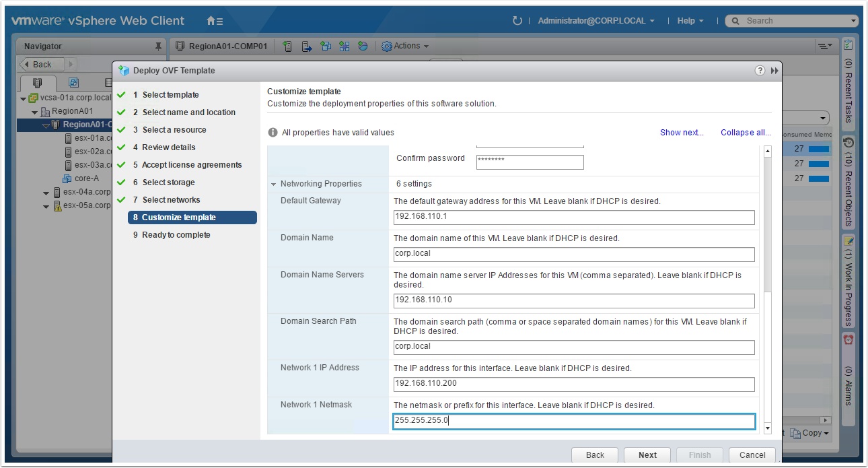
Task: Collapse the RegionA01-COMP01 cluster node
Action: (x=46, y=125)
